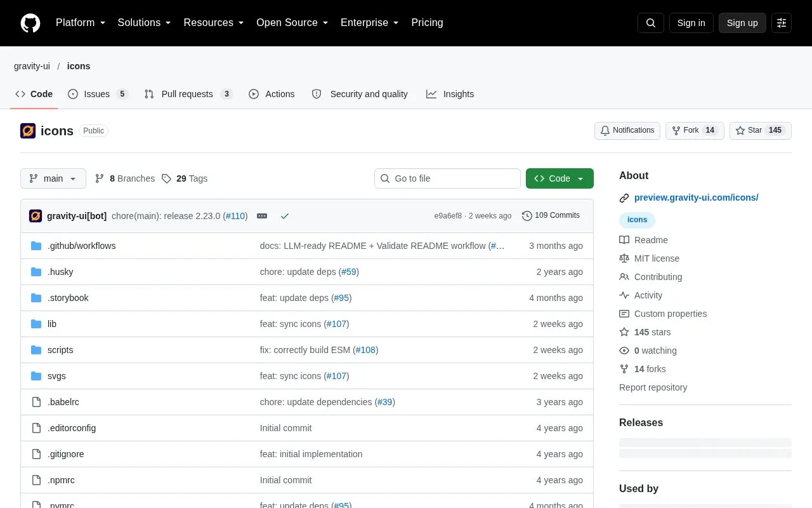
Task: Expand the Platform menu
Action: pyautogui.click(x=81, y=23)
